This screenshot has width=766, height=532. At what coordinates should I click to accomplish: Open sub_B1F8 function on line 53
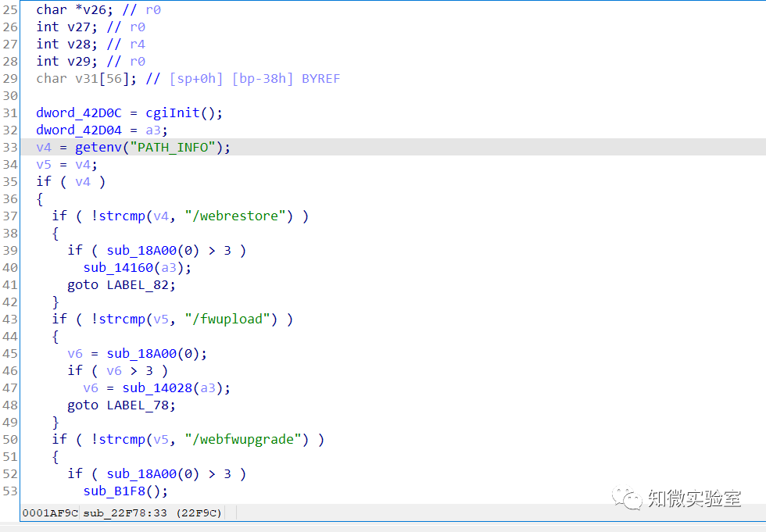click(114, 491)
